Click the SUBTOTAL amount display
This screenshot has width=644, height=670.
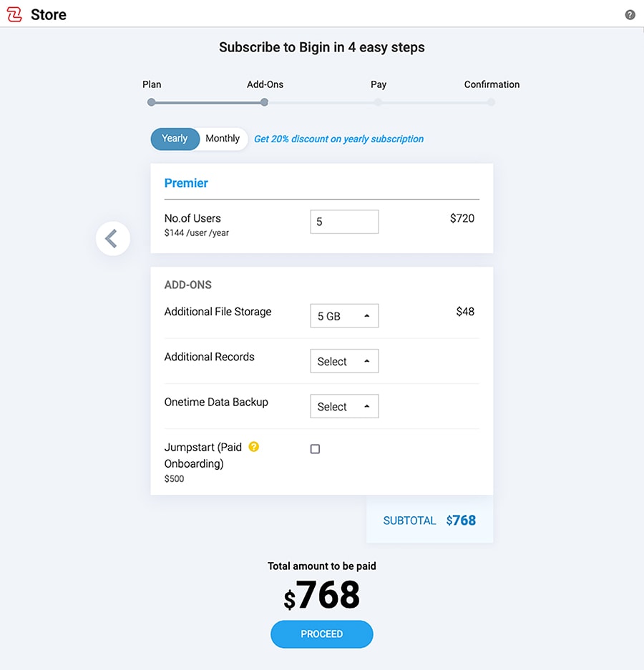(461, 521)
